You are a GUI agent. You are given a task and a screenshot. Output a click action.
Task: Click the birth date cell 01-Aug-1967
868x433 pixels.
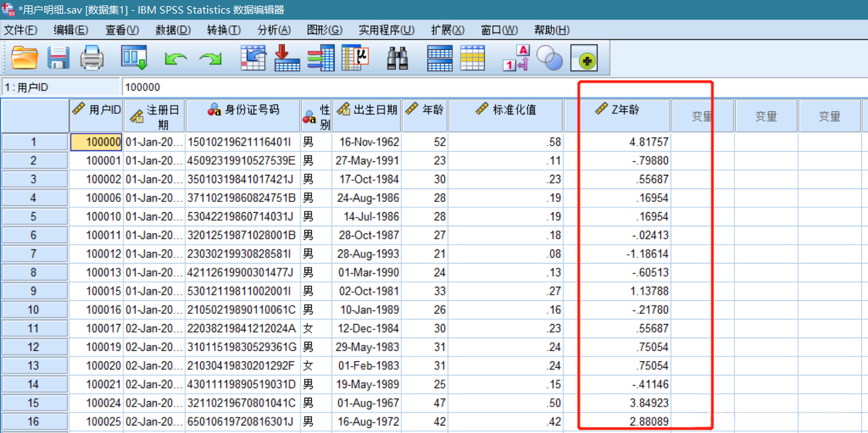coord(367,403)
